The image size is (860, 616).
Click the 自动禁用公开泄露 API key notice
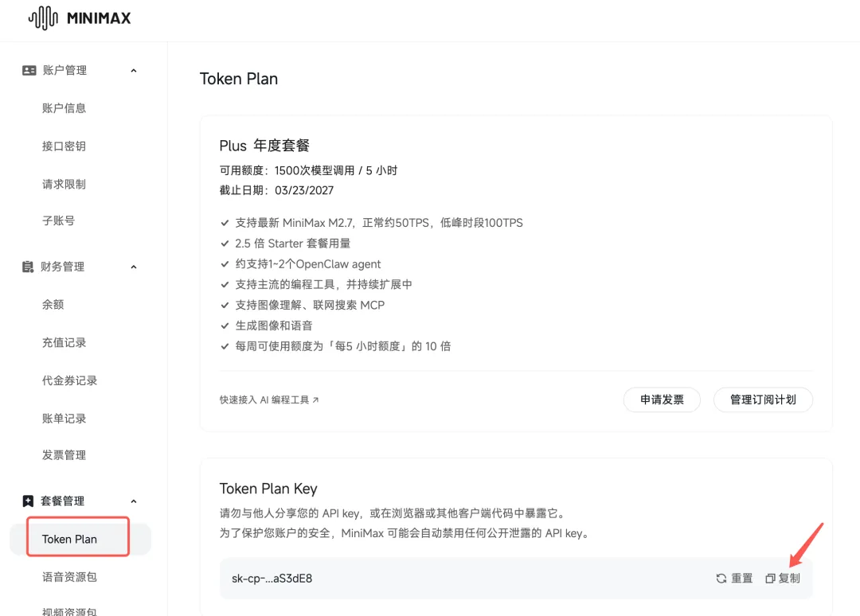(406, 533)
